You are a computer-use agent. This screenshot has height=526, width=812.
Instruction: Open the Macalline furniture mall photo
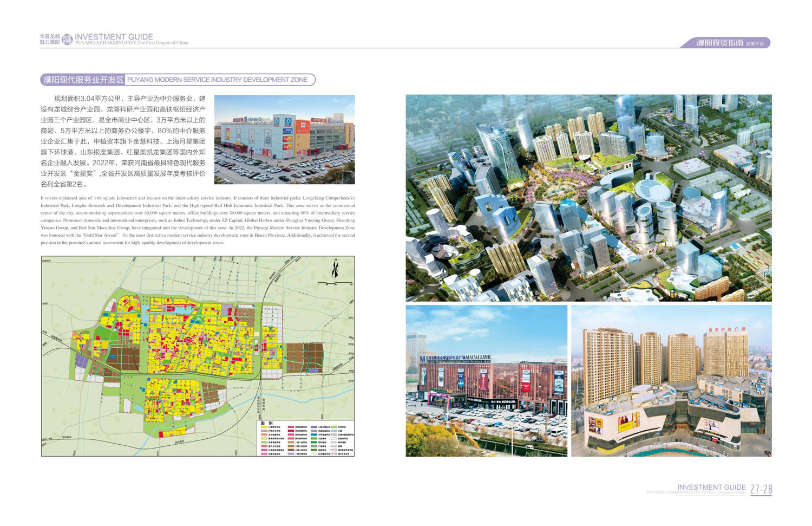coord(486,380)
